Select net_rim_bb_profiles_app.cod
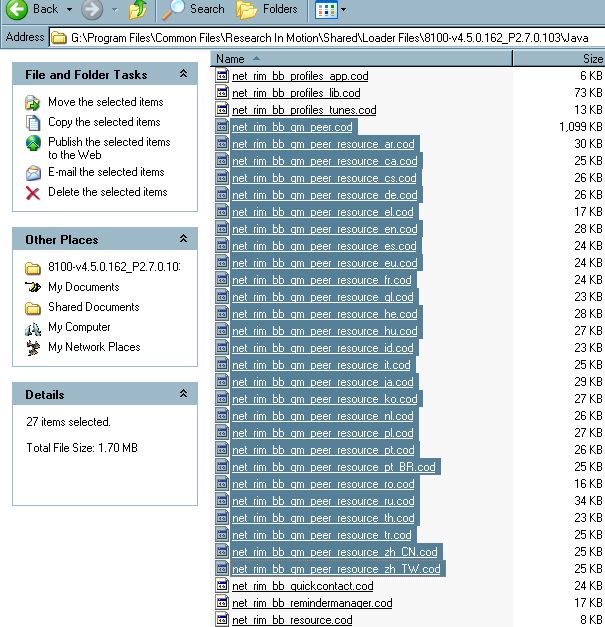Viewport: 605px width, 627px height. pyautogui.click(x=300, y=76)
